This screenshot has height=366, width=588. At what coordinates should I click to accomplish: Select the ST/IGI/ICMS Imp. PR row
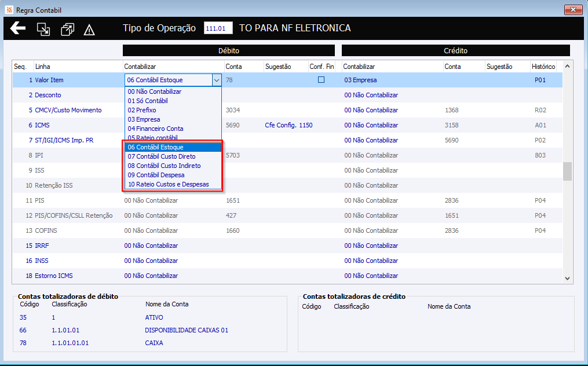click(287, 140)
